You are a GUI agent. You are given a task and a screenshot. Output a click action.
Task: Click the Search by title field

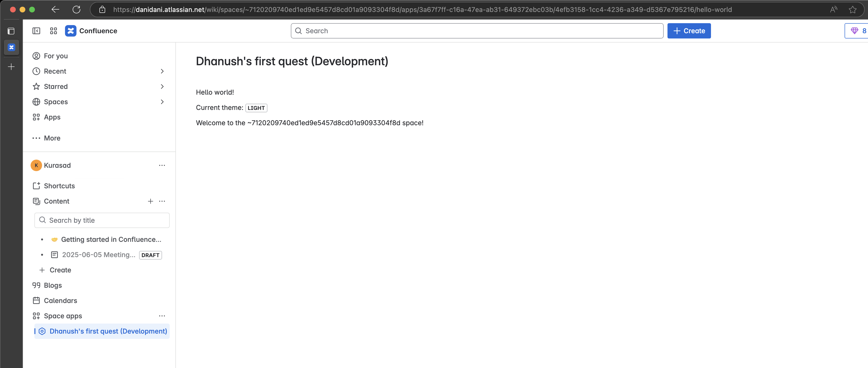(102, 220)
